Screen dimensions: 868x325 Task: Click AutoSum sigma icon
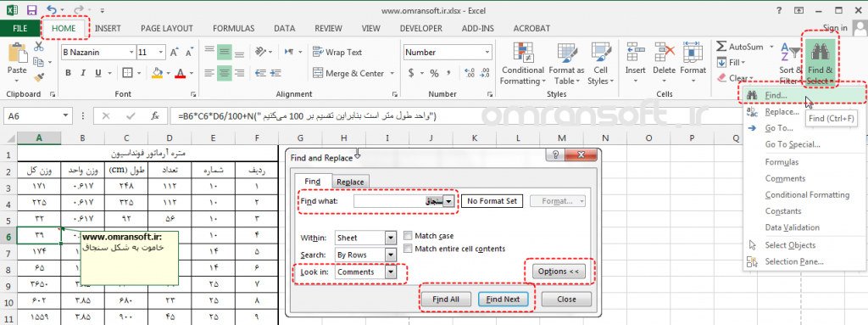tap(721, 47)
